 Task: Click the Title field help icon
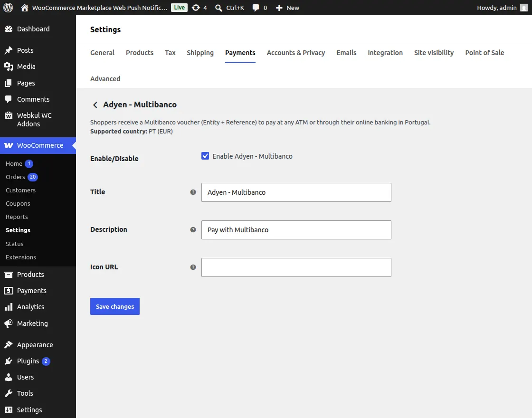pyautogui.click(x=193, y=192)
